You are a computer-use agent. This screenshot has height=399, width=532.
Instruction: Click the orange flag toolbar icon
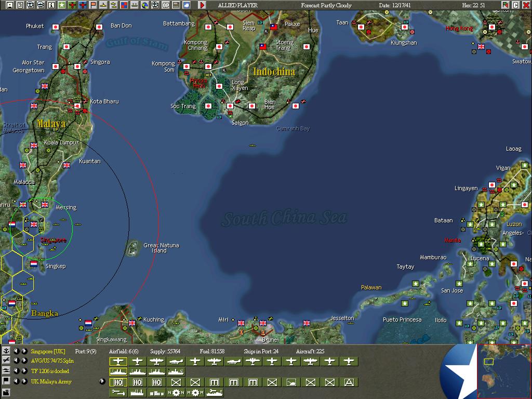pos(92,5)
